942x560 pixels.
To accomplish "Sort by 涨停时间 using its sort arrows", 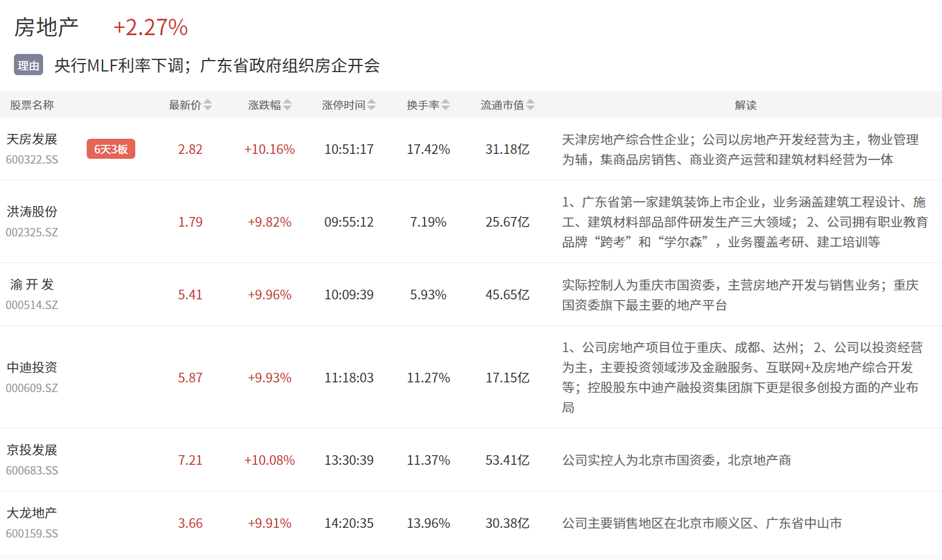I will point(371,105).
